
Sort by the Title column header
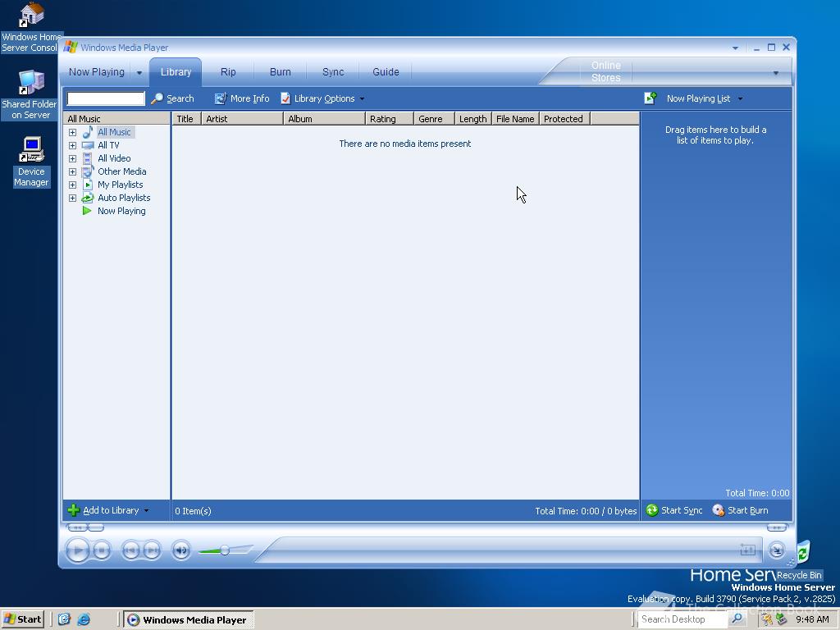point(186,119)
